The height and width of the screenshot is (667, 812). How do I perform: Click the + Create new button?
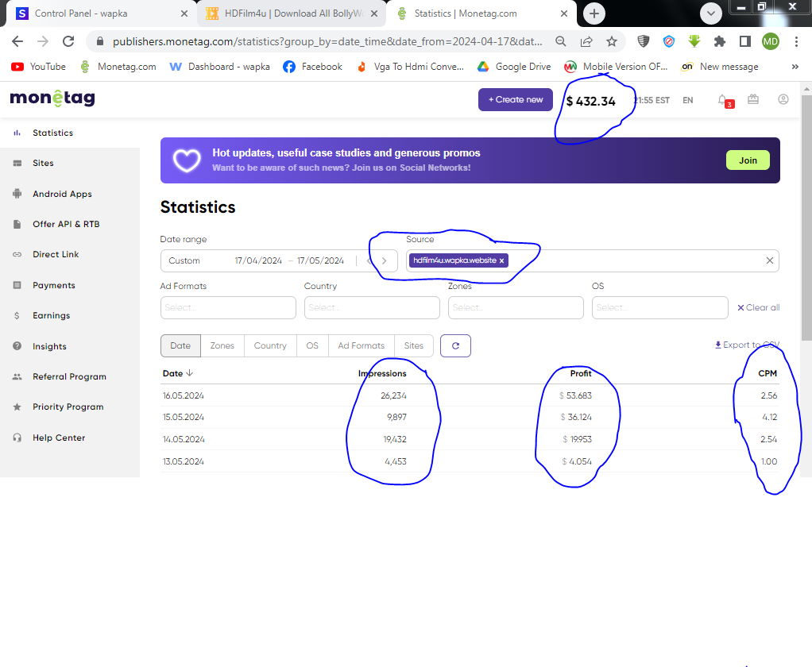(x=516, y=99)
